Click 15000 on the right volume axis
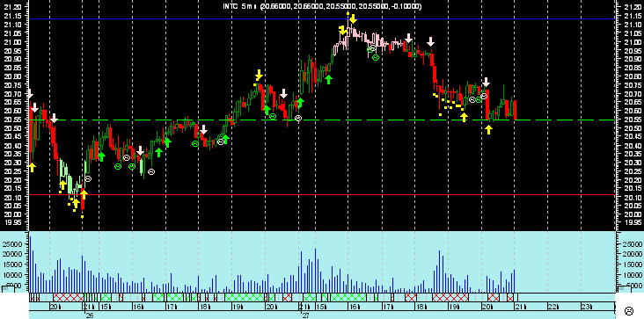The image size is (644, 319). pyautogui.click(x=633, y=265)
